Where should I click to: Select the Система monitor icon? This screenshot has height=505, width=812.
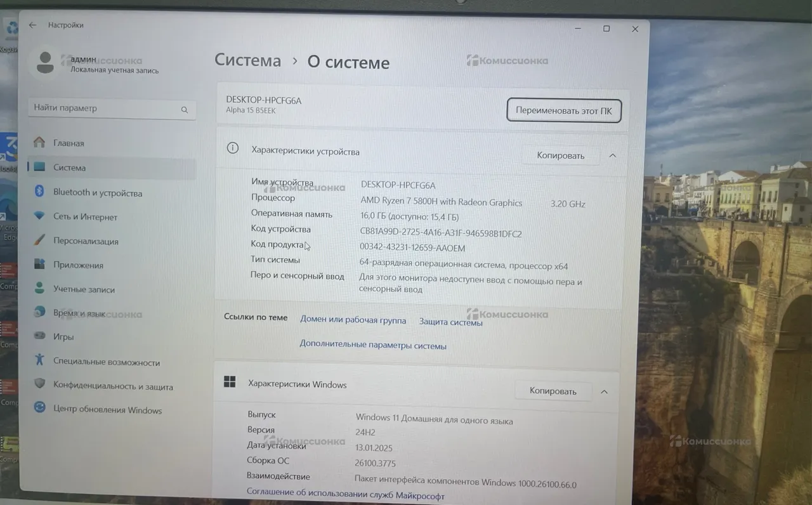[39, 167]
